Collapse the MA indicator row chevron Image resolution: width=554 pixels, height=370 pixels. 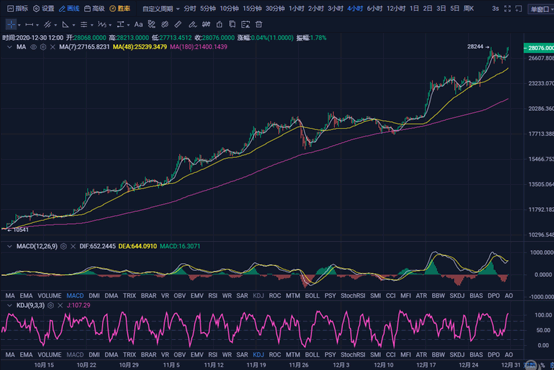pyautogui.click(x=9, y=47)
